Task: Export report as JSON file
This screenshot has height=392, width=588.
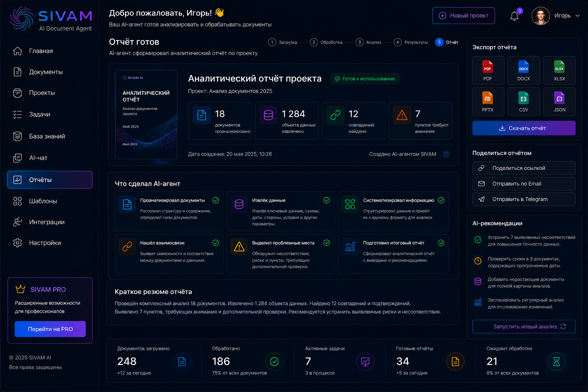Action: 559,101
